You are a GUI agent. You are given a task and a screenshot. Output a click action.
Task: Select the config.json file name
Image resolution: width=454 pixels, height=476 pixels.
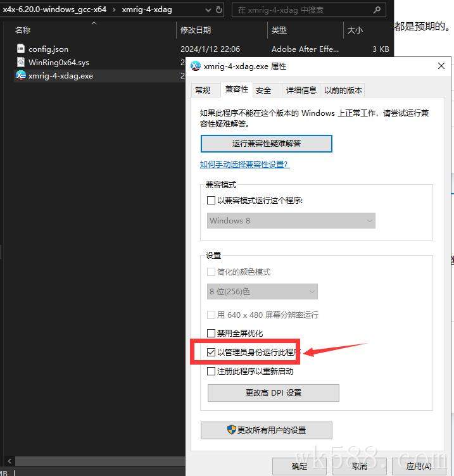tap(48, 49)
